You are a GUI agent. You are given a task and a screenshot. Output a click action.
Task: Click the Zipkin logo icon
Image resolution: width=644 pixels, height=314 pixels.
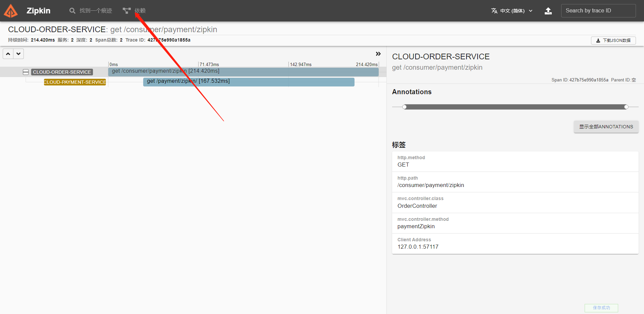pos(11,11)
